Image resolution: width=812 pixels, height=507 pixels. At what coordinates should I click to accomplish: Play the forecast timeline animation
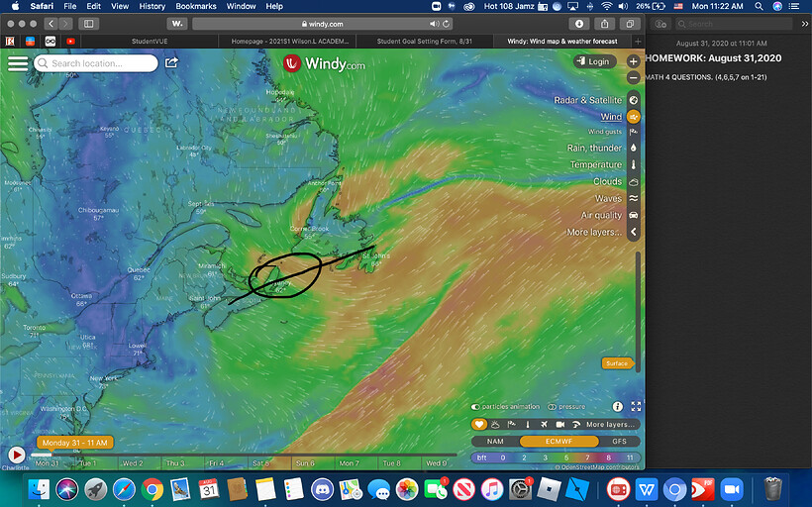pyautogui.click(x=16, y=455)
